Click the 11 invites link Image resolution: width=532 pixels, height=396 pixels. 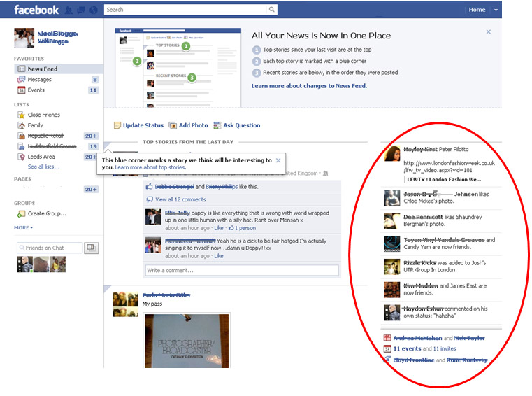[445, 348]
